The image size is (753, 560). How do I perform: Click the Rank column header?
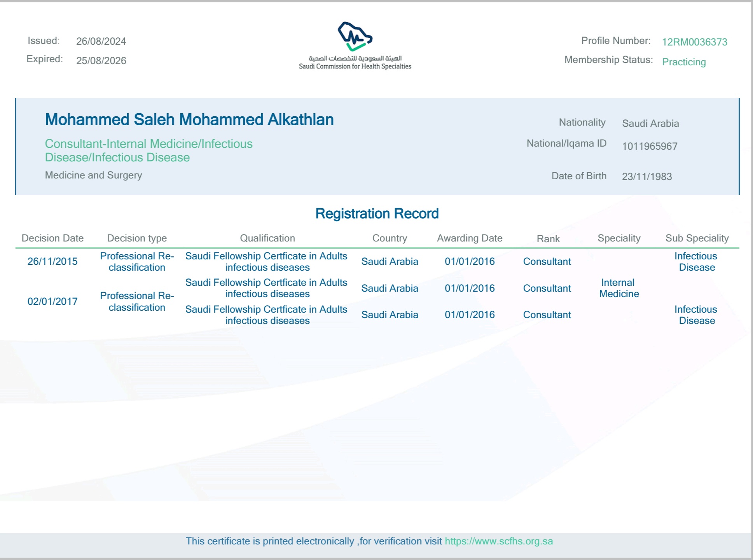548,239
